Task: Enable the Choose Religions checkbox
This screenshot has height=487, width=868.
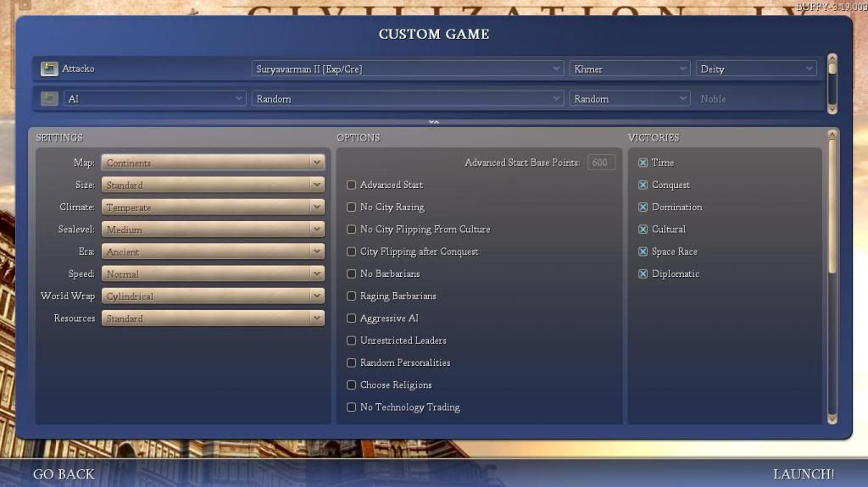Action: point(351,385)
